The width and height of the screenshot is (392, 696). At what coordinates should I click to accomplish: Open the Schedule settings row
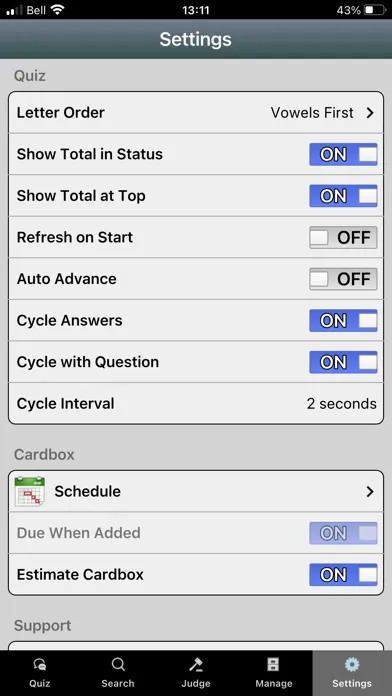coord(196,491)
